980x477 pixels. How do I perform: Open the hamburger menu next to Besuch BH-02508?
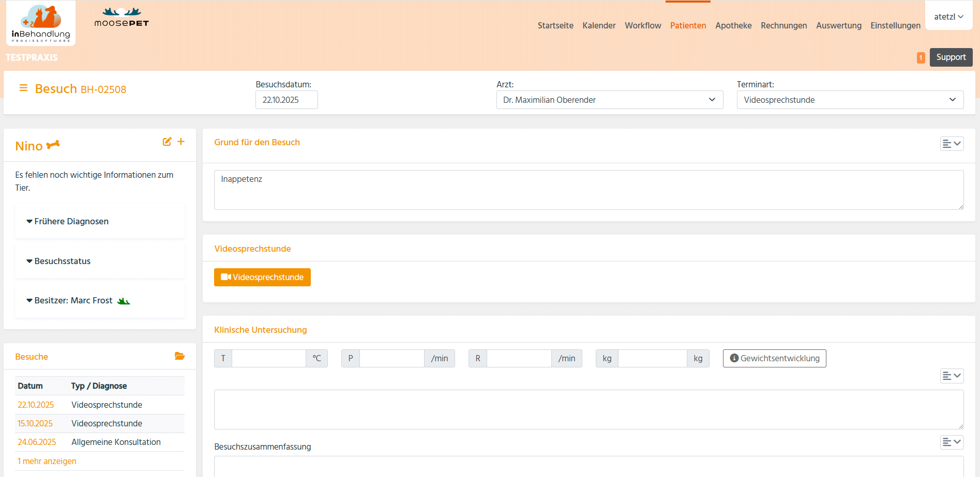click(23, 88)
